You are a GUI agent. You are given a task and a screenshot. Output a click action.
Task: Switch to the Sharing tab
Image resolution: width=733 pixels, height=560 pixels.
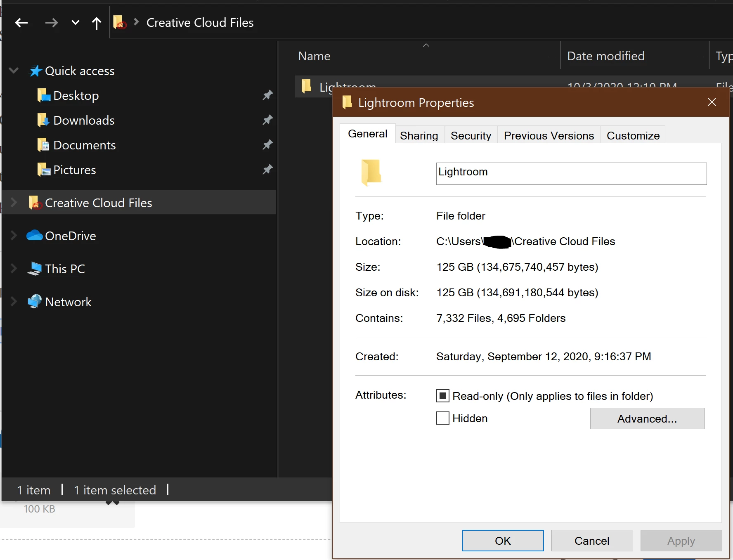coord(419,136)
